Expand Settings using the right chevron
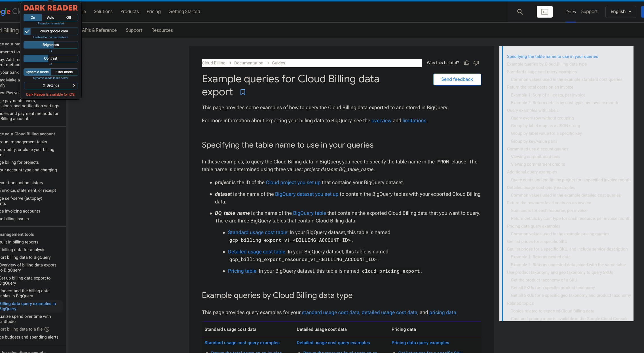Image resolution: width=644 pixels, height=353 pixels. 73,85
